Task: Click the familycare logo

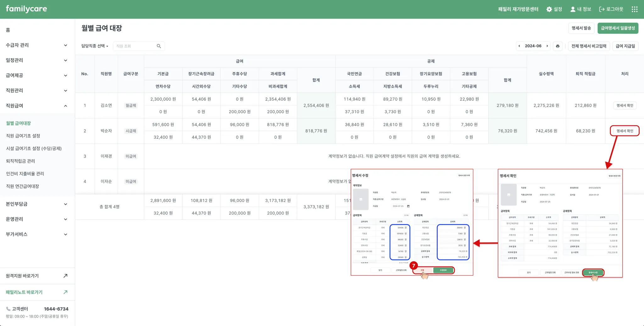Action: pos(26,9)
